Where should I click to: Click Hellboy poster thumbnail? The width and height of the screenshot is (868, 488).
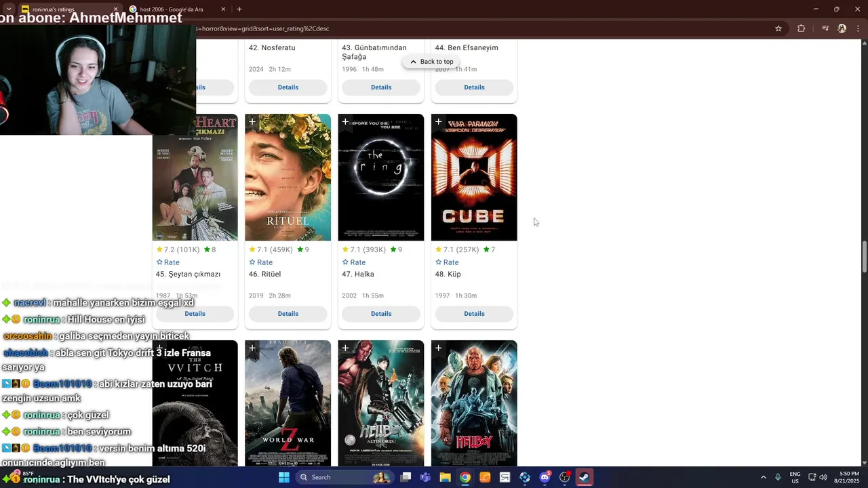[x=474, y=403]
